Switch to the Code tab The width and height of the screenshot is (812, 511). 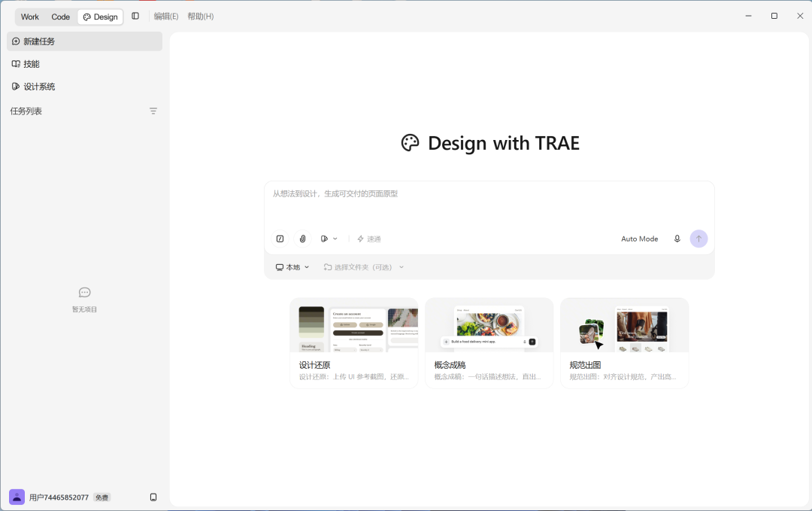click(61, 17)
